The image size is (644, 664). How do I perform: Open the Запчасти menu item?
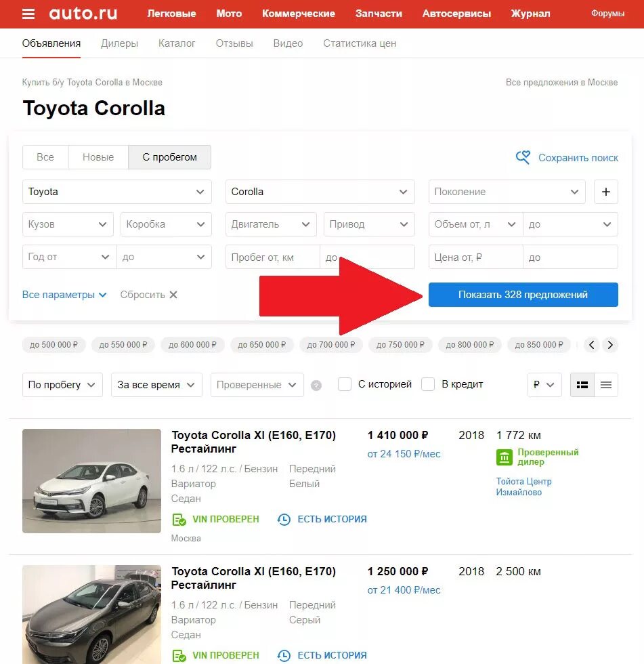click(378, 13)
